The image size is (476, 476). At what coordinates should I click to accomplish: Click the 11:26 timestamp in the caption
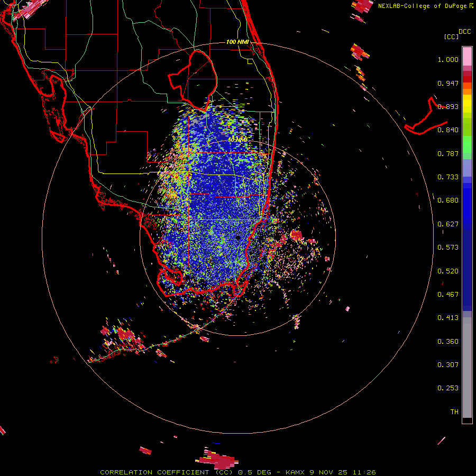coord(364,472)
